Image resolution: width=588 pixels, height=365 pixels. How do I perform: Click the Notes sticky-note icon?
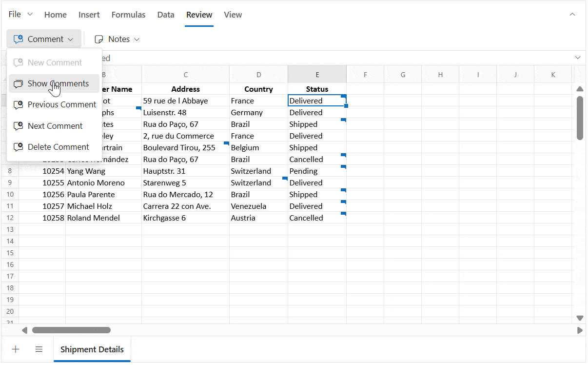pos(99,39)
